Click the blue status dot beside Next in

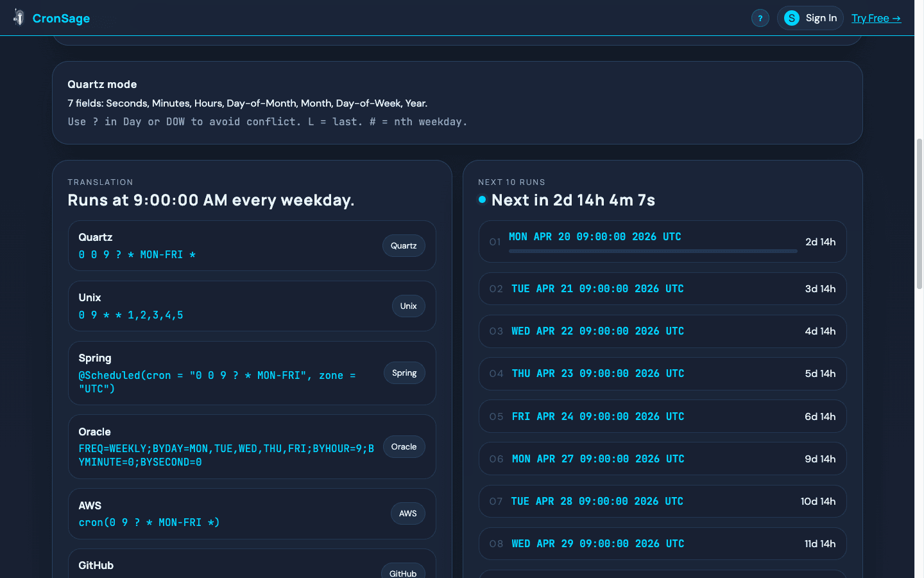pyautogui.click(x=483, y=200)
